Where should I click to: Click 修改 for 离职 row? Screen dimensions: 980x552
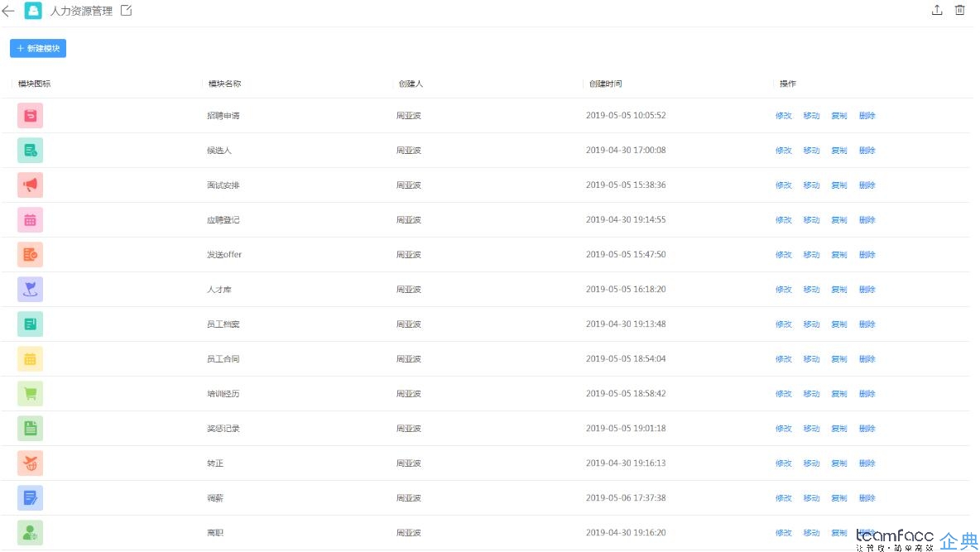(784, 533)
